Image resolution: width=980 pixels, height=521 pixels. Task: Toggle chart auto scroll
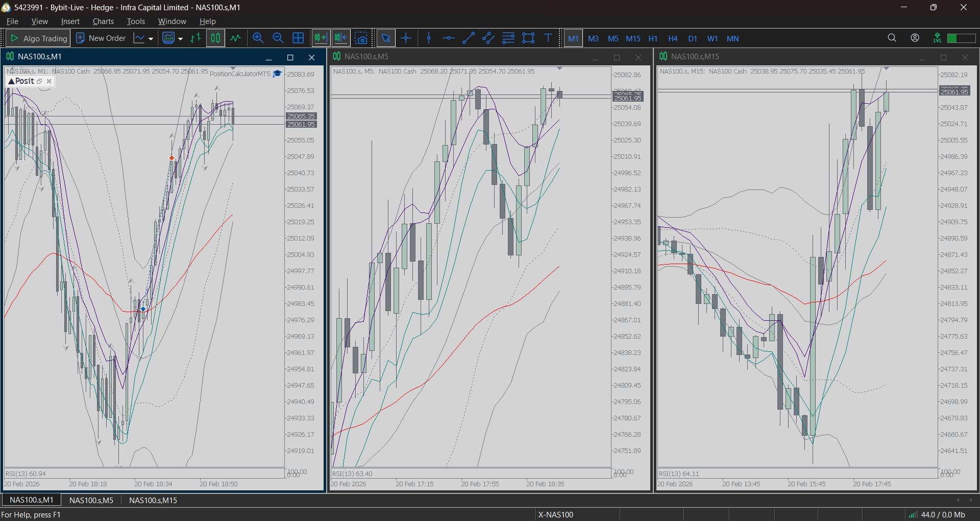[321, 38]
